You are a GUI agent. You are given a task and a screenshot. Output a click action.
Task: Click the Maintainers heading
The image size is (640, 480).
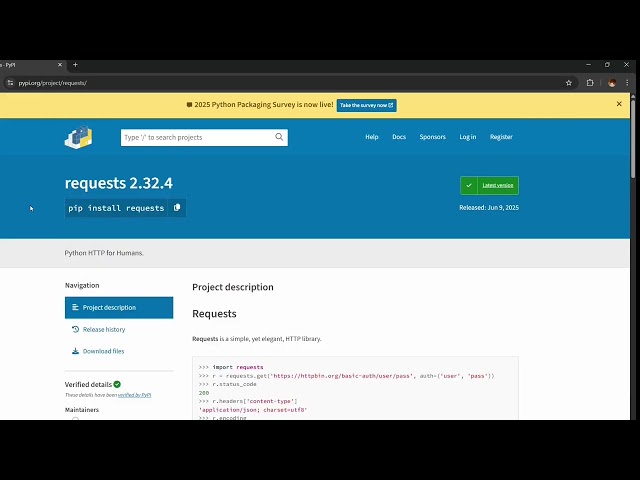point(82,410)
